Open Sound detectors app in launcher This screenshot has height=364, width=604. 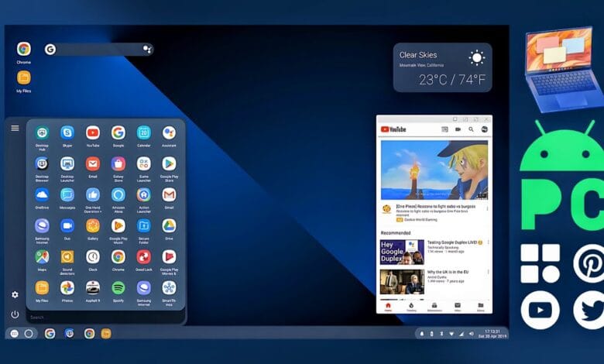[67, 256]
